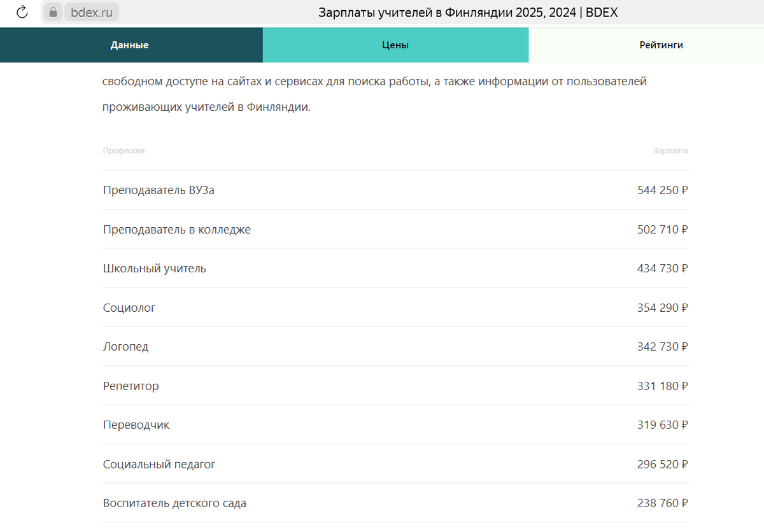Reload the page with the refresh icon

coord(22,12)
